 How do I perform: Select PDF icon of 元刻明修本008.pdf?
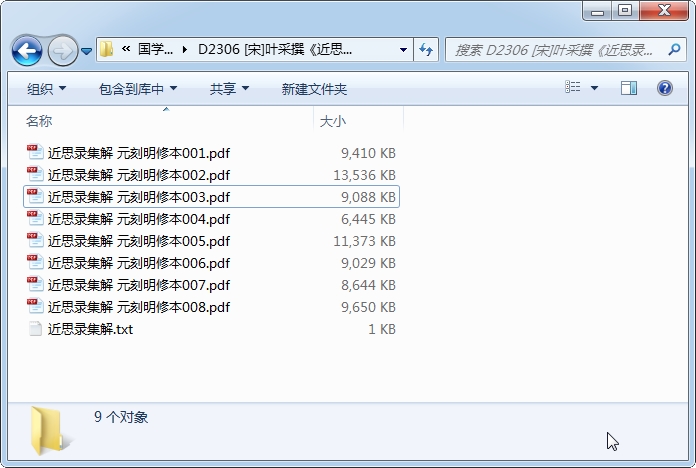point(35,307)
